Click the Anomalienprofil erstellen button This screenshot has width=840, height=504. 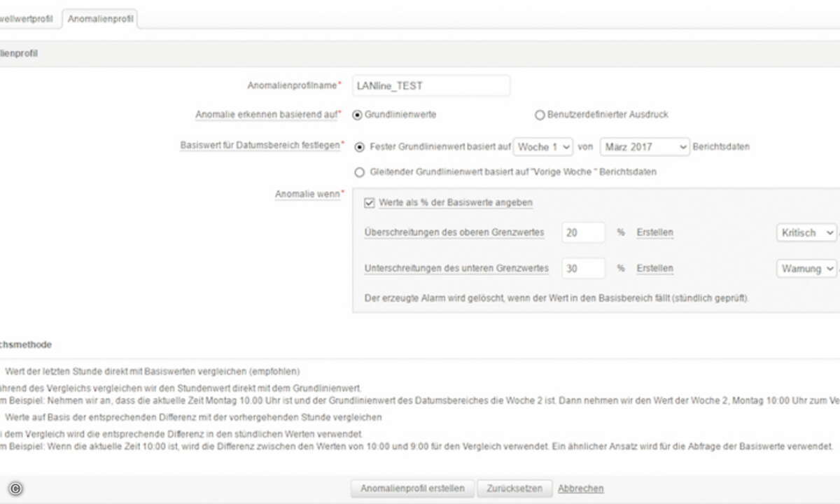coord(412,488)
